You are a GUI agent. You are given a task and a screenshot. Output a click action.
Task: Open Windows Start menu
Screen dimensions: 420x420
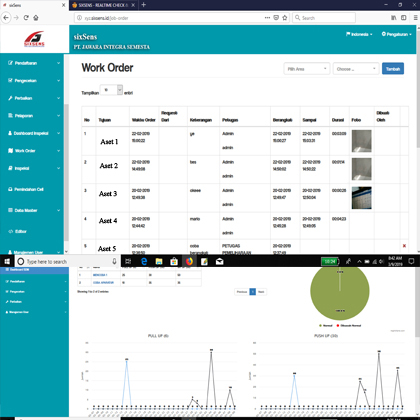click(7, 262)
